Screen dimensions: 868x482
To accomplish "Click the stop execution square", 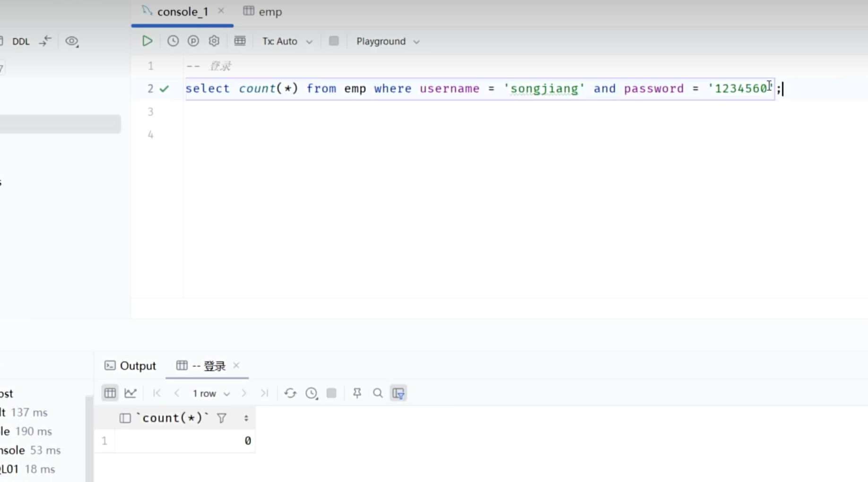I will pos(334,41).
